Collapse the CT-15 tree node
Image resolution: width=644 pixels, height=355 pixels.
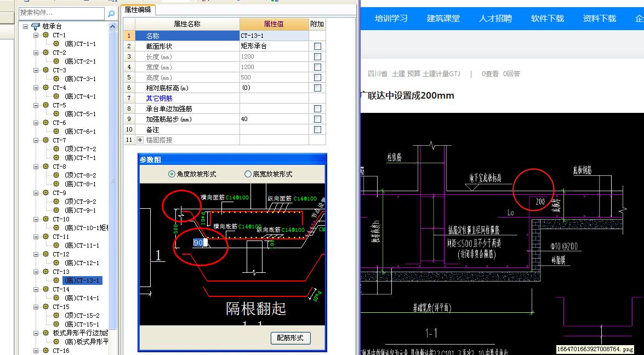[36, 307]
